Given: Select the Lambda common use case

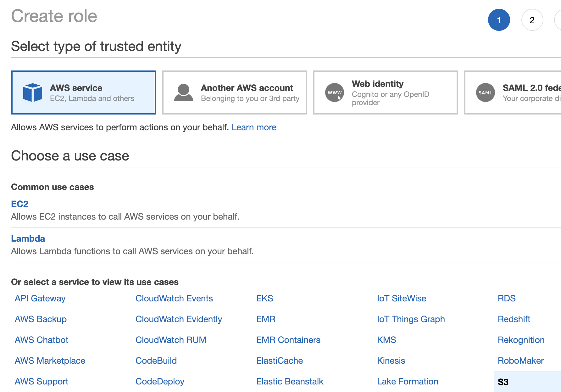Looking at the screenshot, I should click(28, 238).
